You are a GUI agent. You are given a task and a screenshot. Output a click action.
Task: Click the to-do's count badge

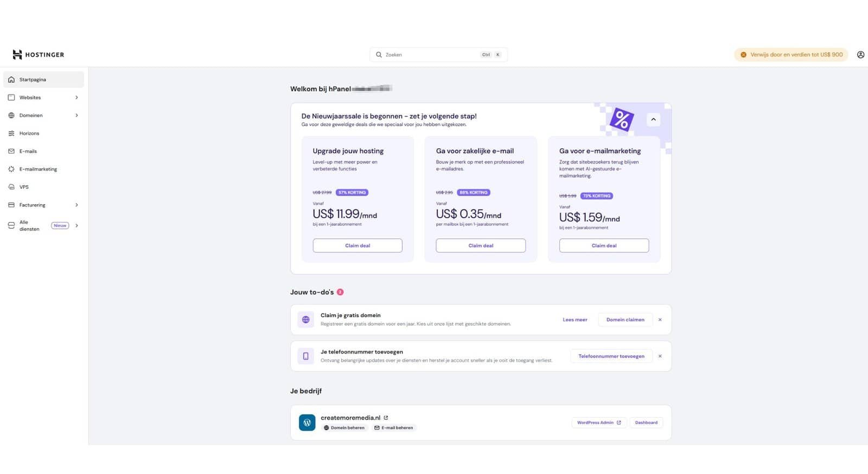pos(340,292)
